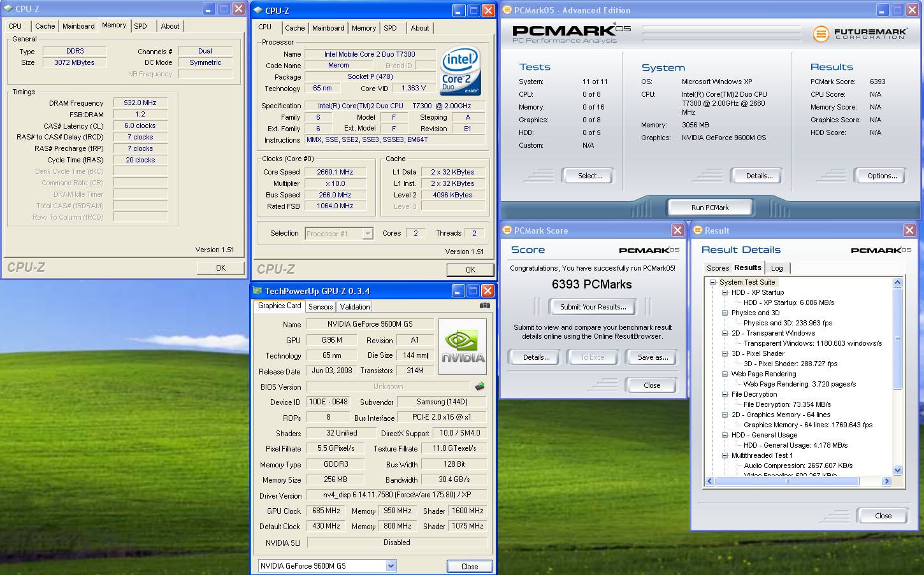Click the result tree vertical scrollbar up arrow

pyautogui.click(x=897, y=282)
